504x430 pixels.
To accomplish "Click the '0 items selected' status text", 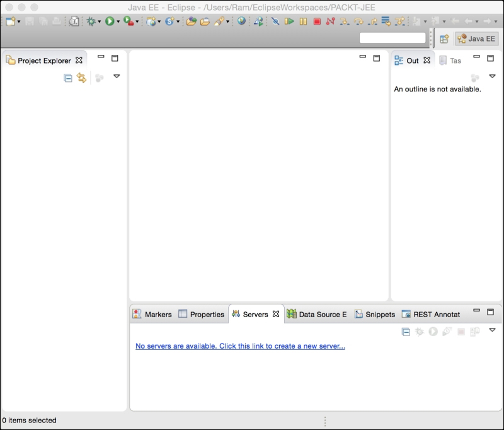I will pos(29,420).
